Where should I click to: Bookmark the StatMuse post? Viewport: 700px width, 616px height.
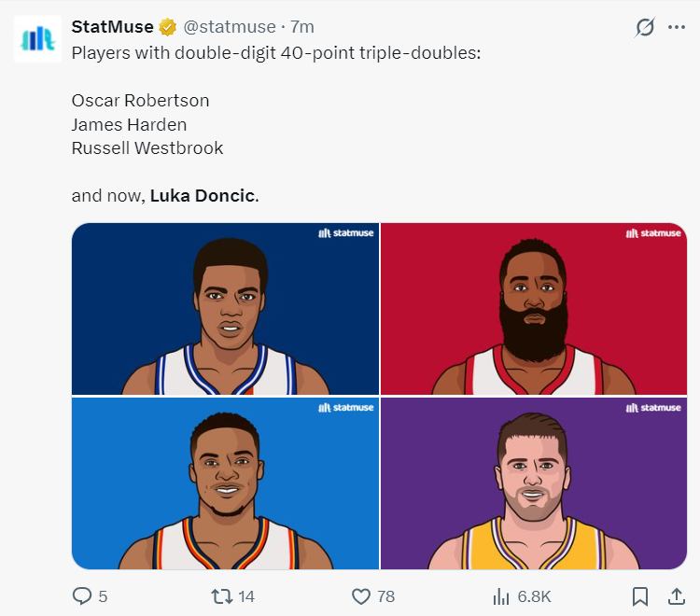tap(640, 595)
